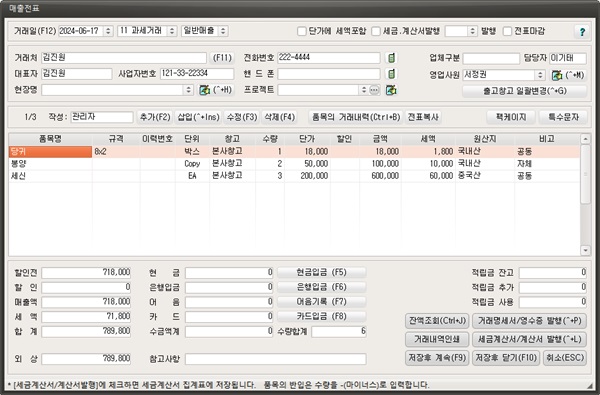
Task: Click 저장후 계속(F9) button
Action: point(437,358)
